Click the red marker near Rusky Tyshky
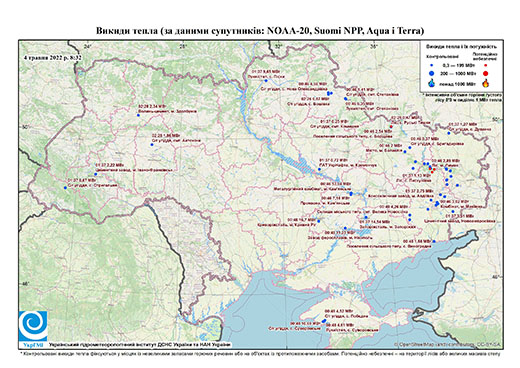The image size is (520, 368). point(391,127)
